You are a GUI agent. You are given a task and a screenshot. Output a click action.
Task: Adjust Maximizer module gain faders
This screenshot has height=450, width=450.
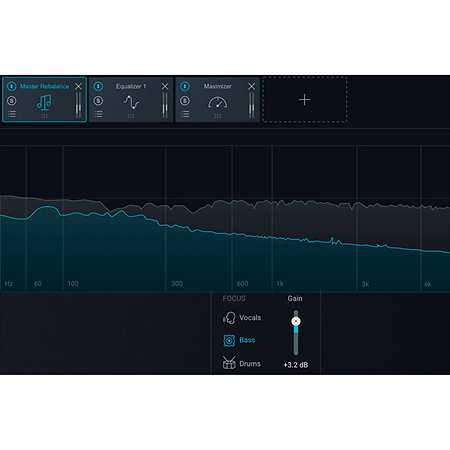[x=251, y=105]
